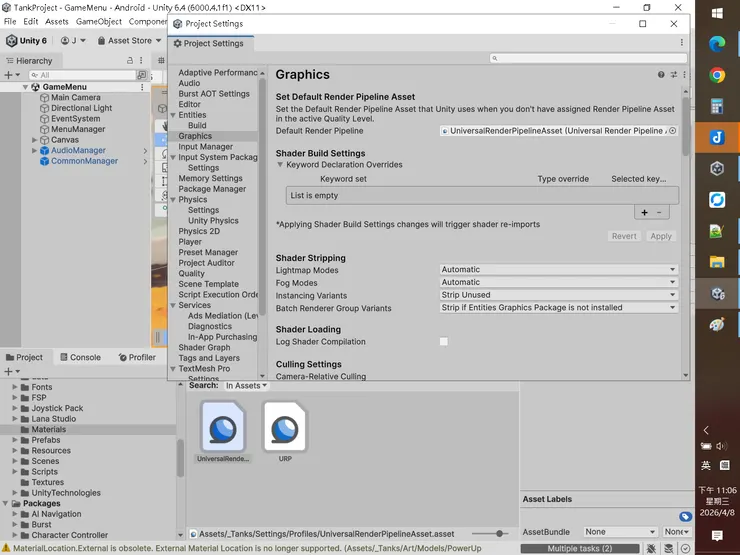Click the debugger bug icon in status bar

(651, 548)
